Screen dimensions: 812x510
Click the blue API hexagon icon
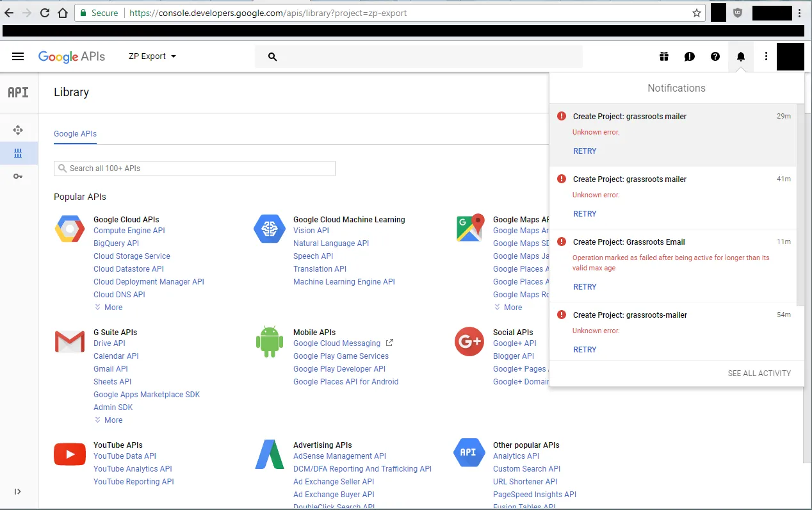[x=468, y=452]
